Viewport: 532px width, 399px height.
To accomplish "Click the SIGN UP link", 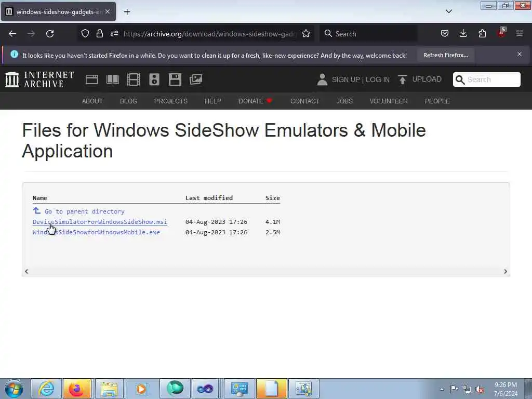I will pos(346,79).
